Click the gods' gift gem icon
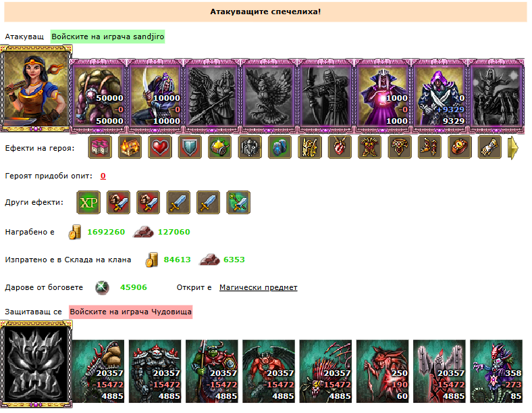The image size is (532, 413). pyautogui.click(x=102, y=288)
